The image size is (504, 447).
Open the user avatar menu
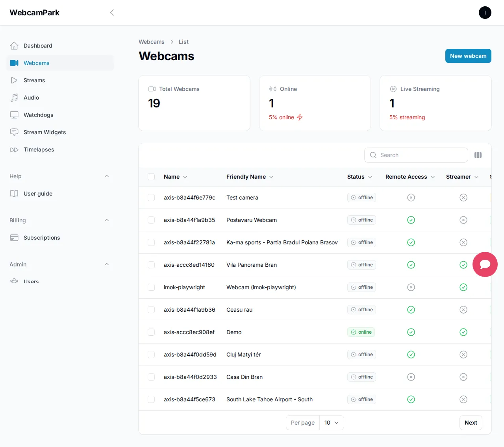pyautogui.click(x=485, y=13)
